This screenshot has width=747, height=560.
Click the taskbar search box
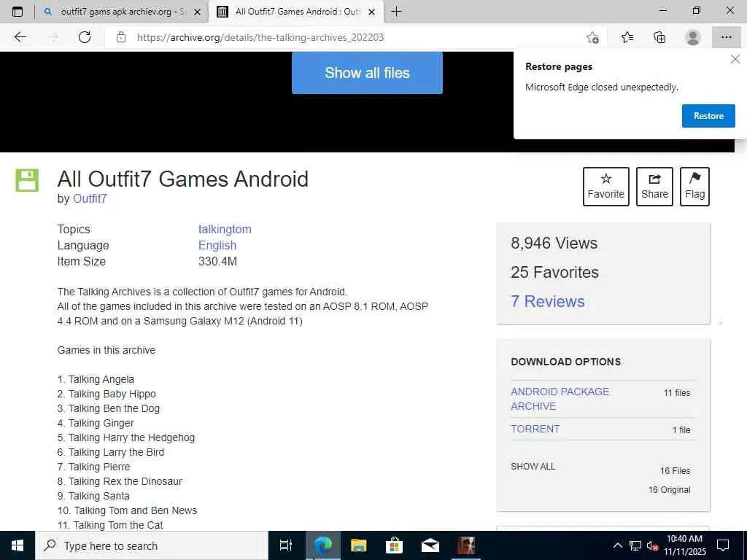152,545
